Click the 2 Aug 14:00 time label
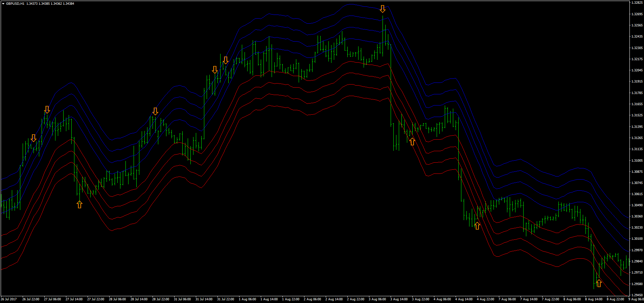Viewport: 644px width, 303px height. click(334, 299)
